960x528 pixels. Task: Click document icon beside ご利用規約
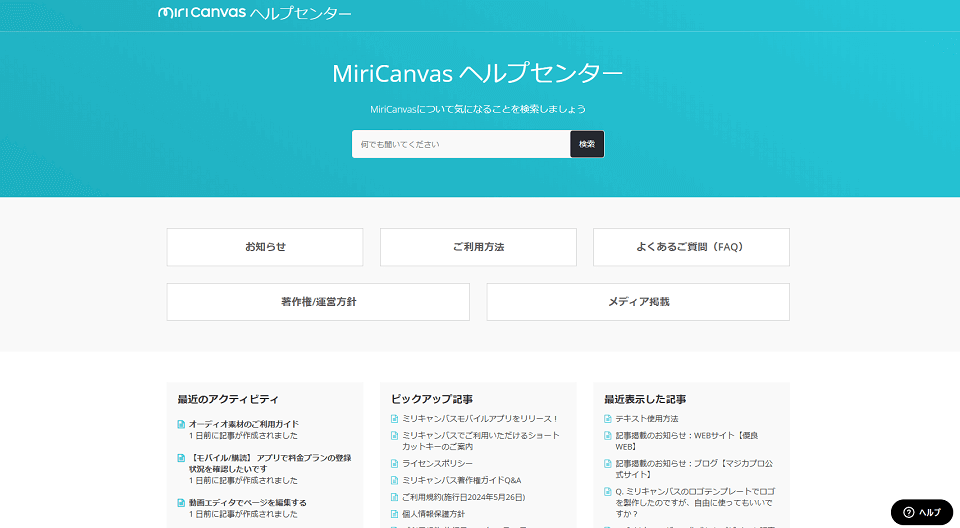[x=394, y=497]
